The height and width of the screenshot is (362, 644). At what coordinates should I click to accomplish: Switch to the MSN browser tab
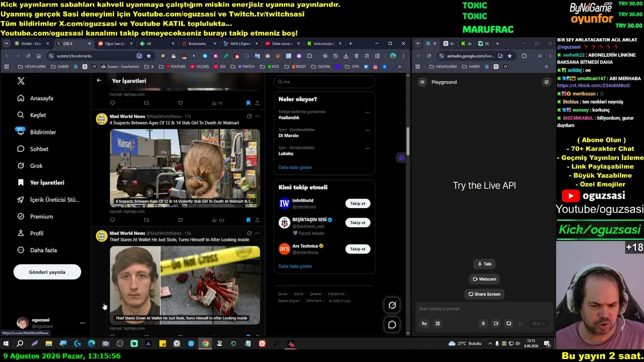click(x=239, y=44)
